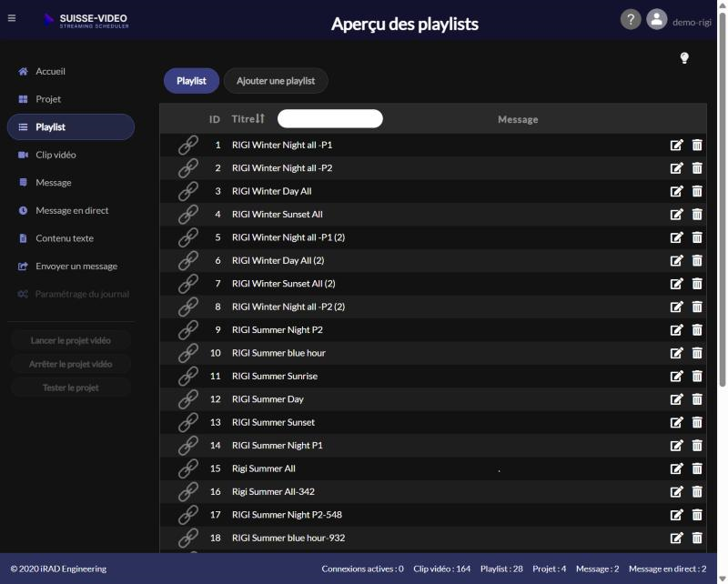The image size is (728, 584).
Task: Click Arrêter le projet vidéo button
Action: pos(71,365)
